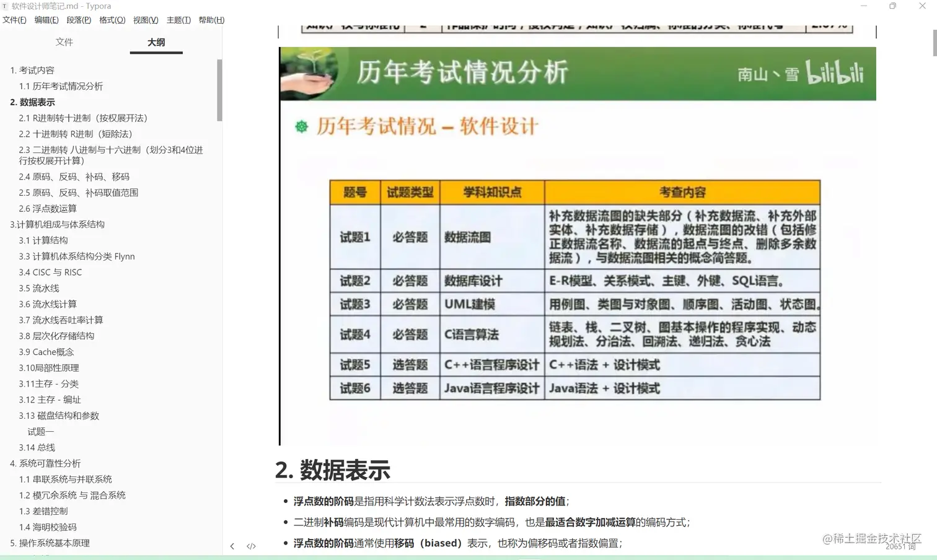
Task: Click the bullet text starting 二进制补码编码
Action: (492, 522)
